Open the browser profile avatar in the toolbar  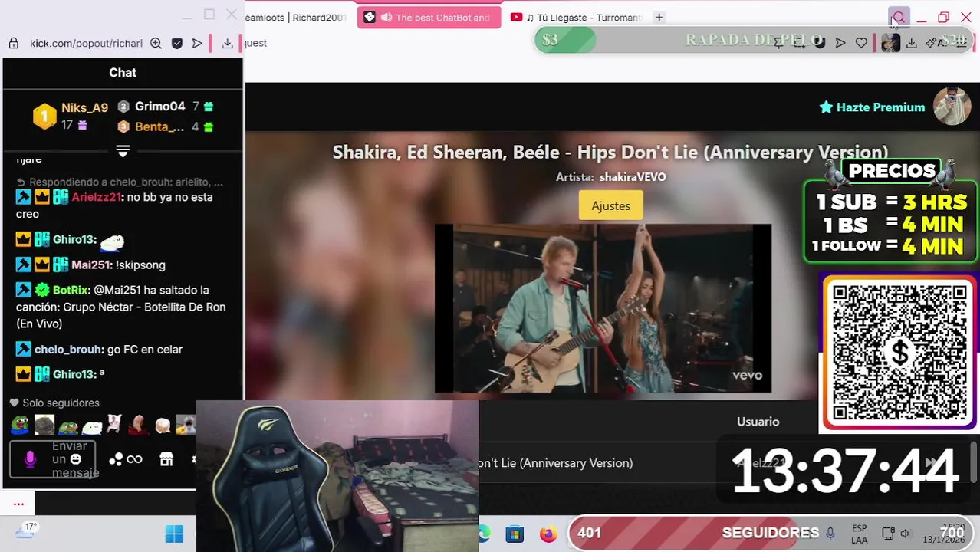[x=890, y=43]
